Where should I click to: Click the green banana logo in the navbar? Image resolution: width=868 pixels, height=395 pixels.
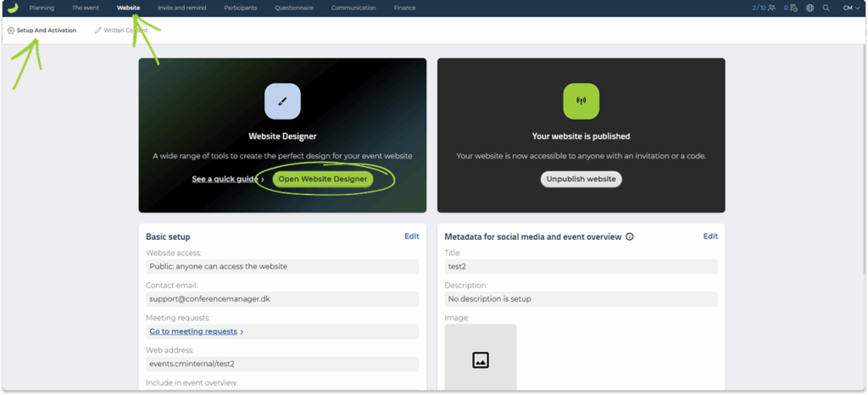[13, 8]
